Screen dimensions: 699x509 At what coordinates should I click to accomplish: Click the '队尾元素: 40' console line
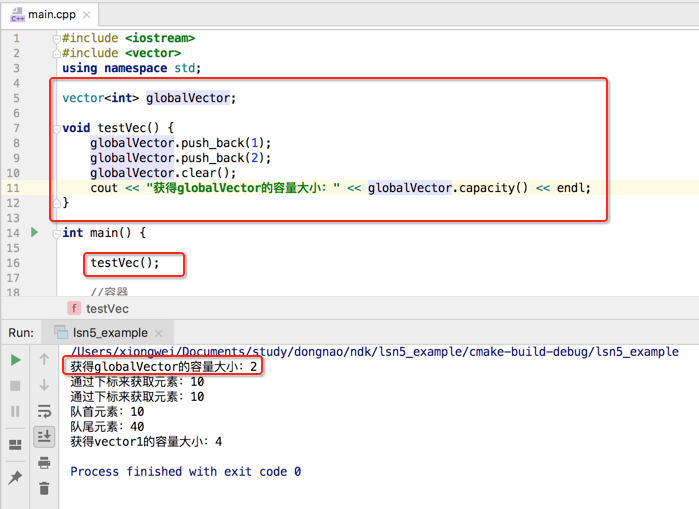(x=107, y=427)
